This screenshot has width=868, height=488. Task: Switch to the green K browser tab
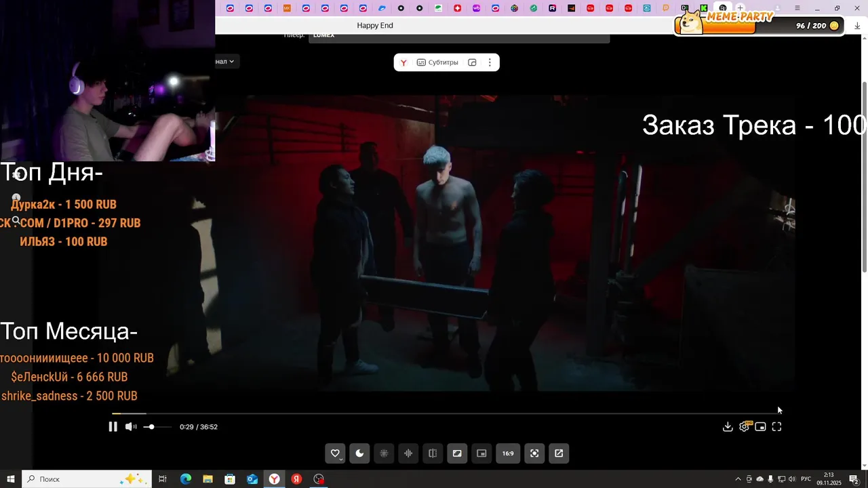point(703,8)
